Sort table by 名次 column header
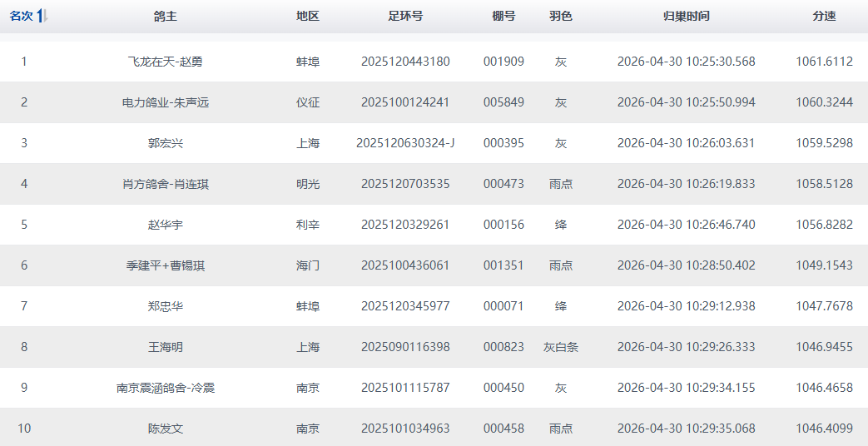This screenshot has width=868, height=446. point(22,17)
